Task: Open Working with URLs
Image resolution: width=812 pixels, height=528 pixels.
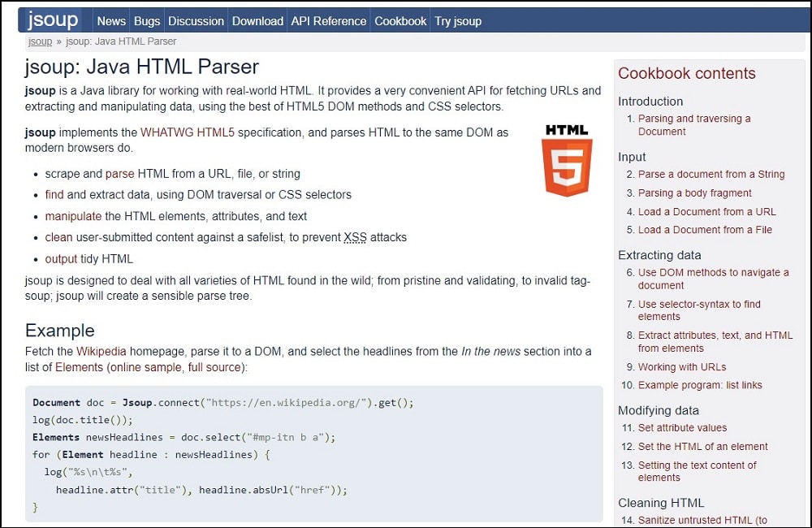Action: tap(682, 367)
